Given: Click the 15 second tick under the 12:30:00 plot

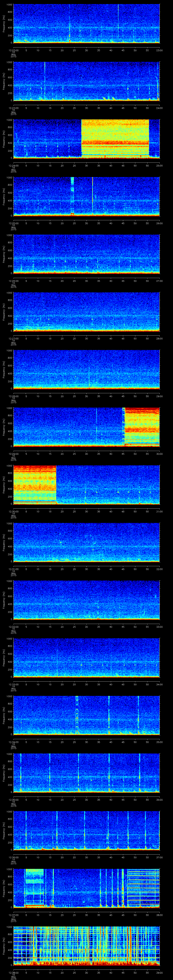Looking at the screenshot, I should tap(50, 511).
